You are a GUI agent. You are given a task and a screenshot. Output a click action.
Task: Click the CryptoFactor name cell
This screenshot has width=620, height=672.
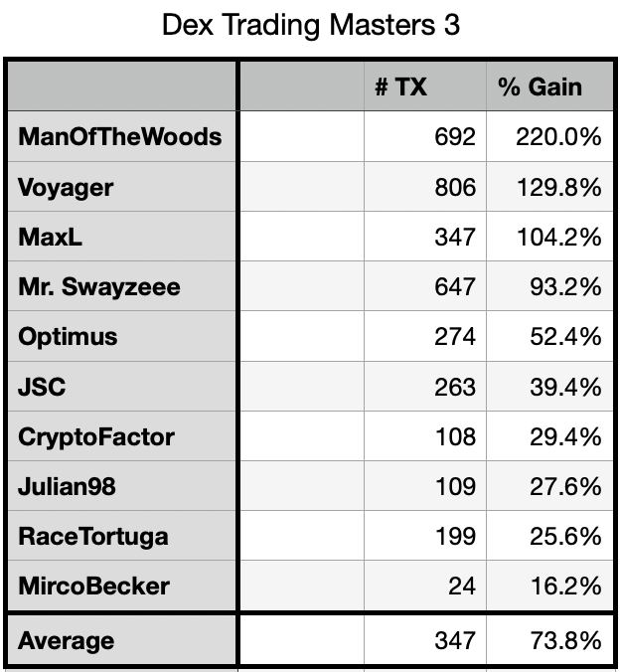pyautogui.click(x=121, y=436)
